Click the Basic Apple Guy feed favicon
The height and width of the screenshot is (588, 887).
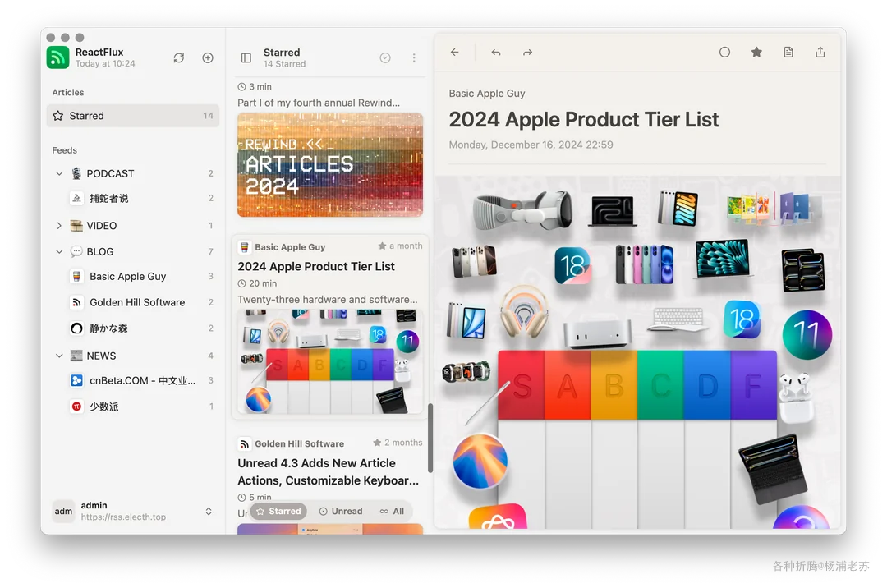tap(76, 277)
